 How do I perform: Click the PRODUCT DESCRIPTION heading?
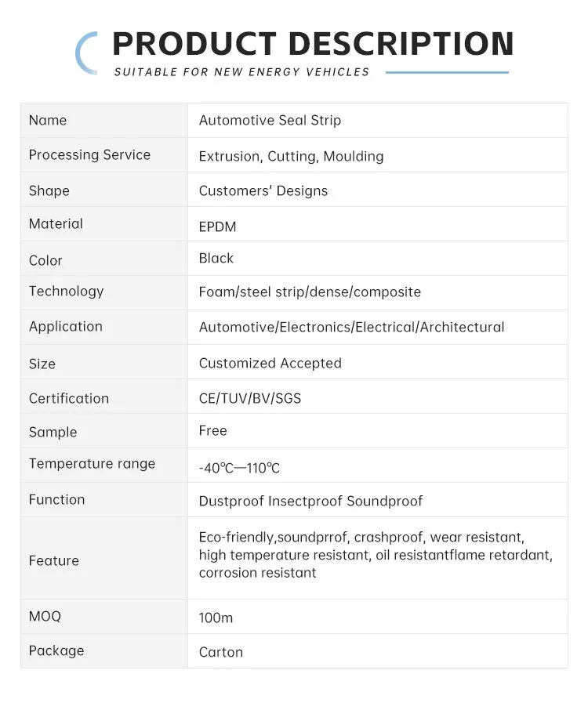(x=312, y=44)
